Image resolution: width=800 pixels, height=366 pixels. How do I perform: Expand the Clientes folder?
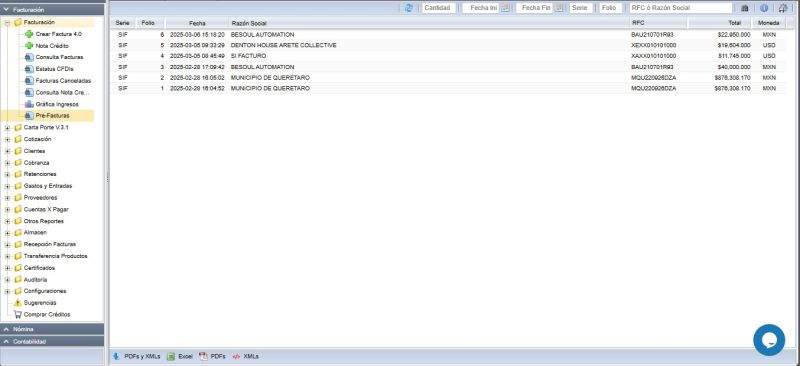point(8,151)
